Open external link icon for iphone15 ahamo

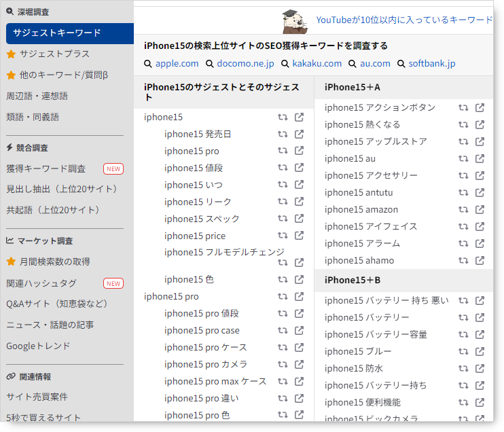(x=480, y=260)
